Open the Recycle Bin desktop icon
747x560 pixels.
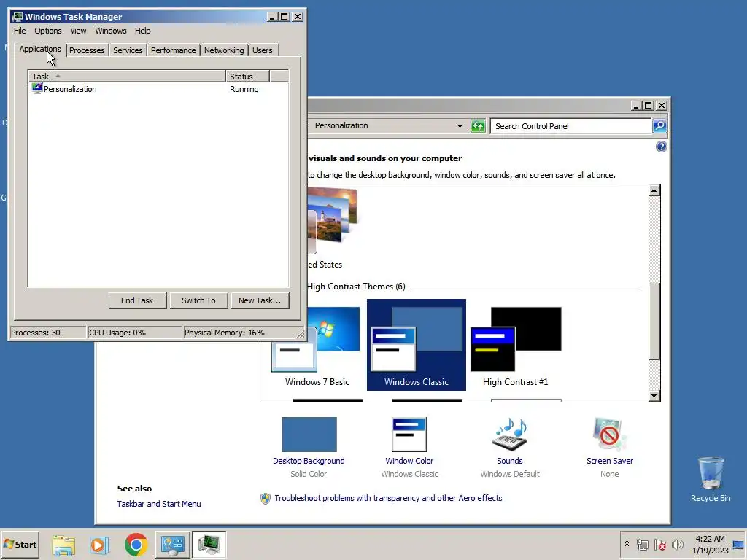711,479
